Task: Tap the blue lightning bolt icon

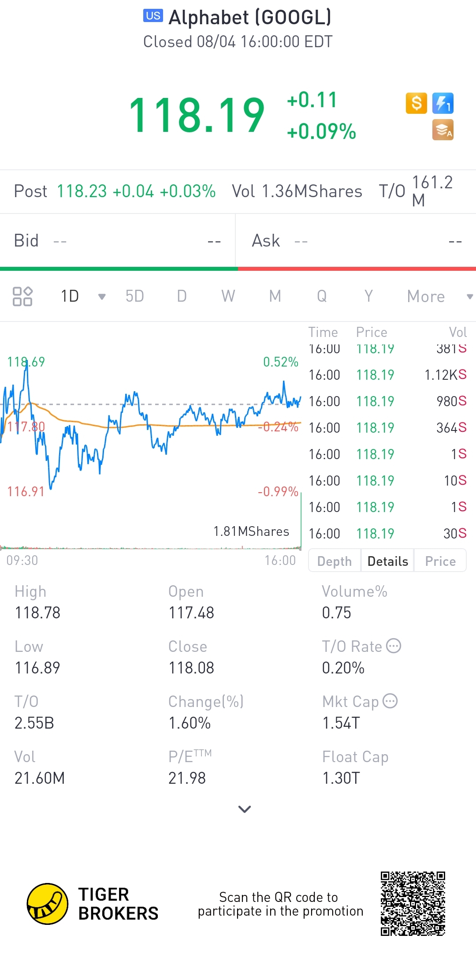Action: pyautogui.click(x=443, y=103)
